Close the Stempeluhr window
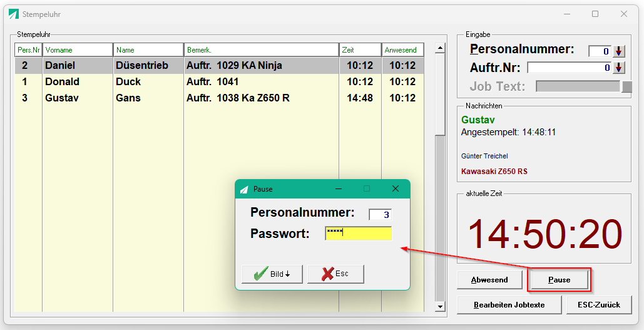 click(x=624, y=14)
